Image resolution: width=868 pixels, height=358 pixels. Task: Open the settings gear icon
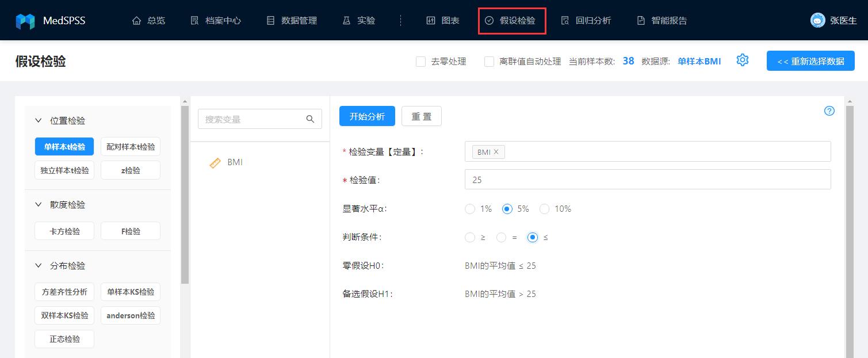tap(743, 60)
